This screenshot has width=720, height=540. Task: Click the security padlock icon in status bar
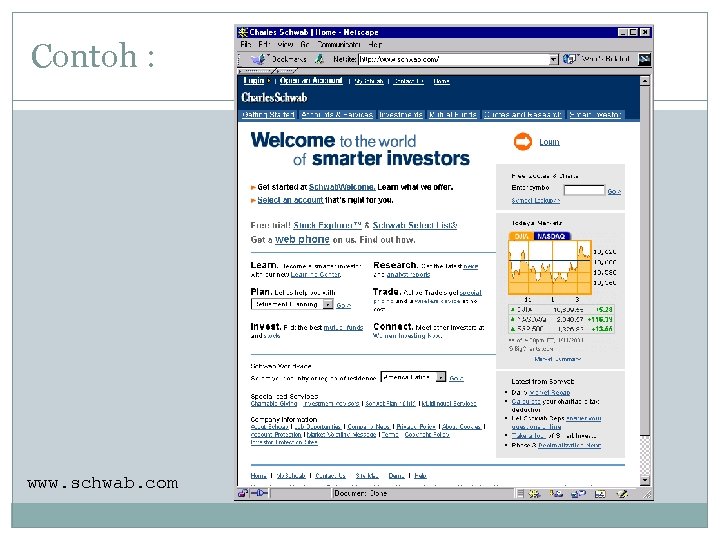243,494
